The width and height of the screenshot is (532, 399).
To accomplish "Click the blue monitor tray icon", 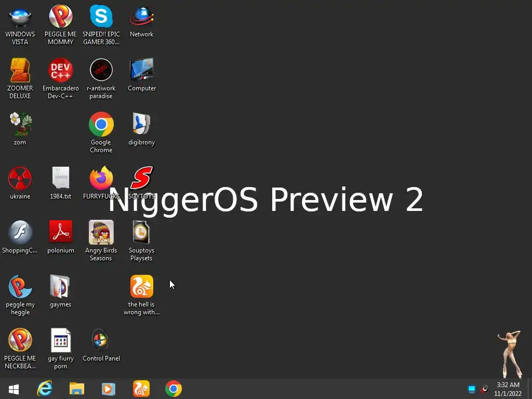I will (472, 389).
